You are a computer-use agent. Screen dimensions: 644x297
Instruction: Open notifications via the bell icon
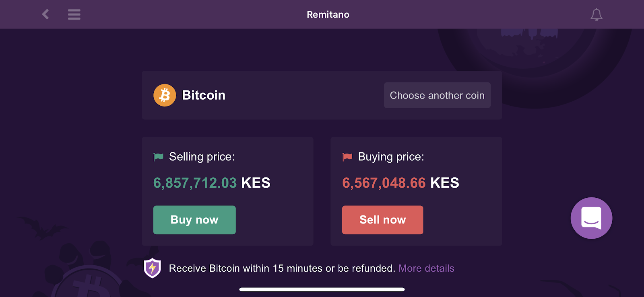597,14
